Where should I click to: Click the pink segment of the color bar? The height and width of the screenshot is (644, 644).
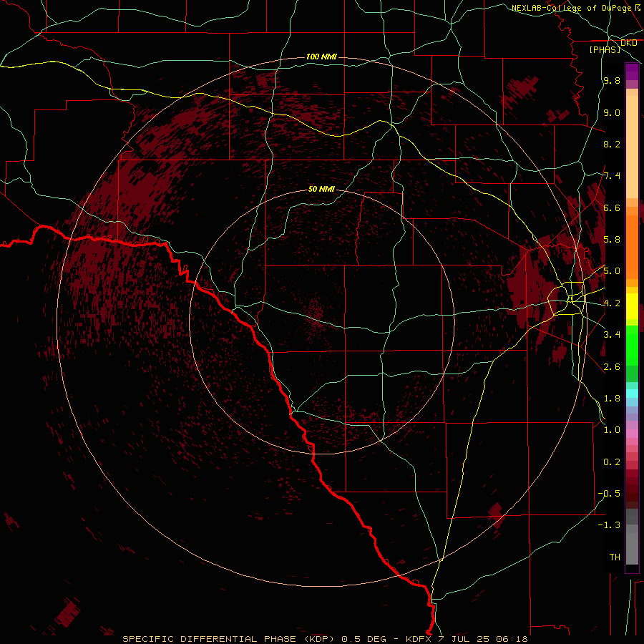632,434
